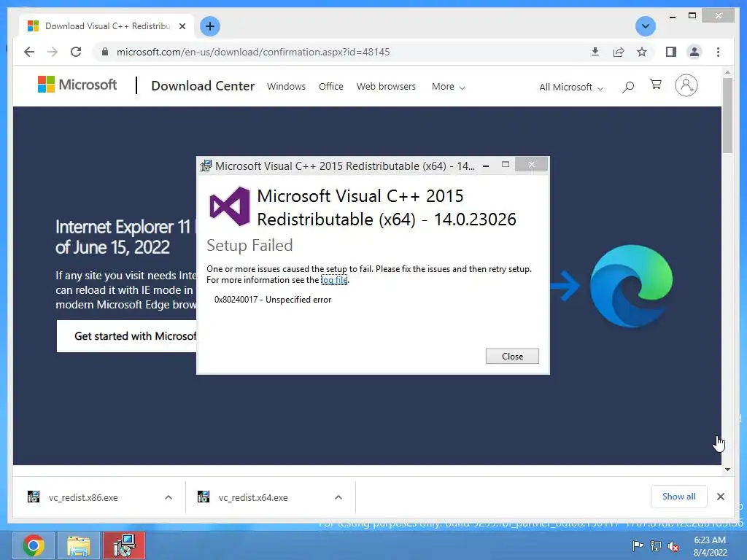Click the installer icon in taskbar
Viewport: 747px width, 560px height.
124,545
